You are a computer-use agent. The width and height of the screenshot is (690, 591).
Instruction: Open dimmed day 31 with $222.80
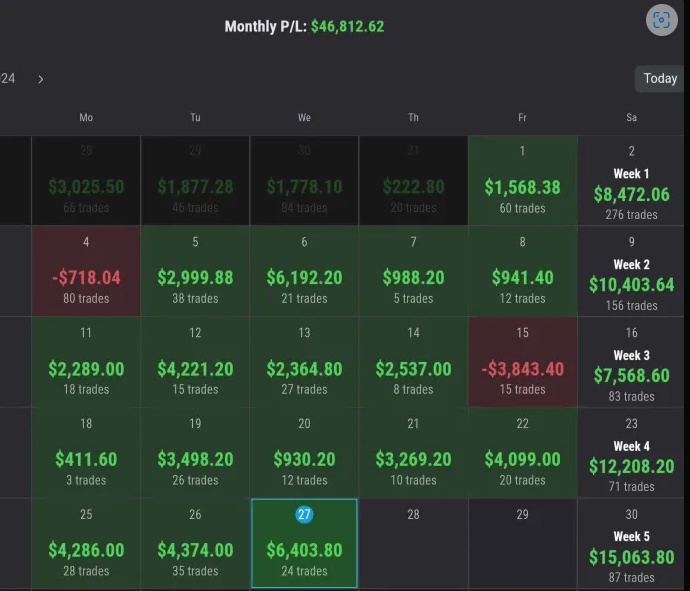coord(413,180)
